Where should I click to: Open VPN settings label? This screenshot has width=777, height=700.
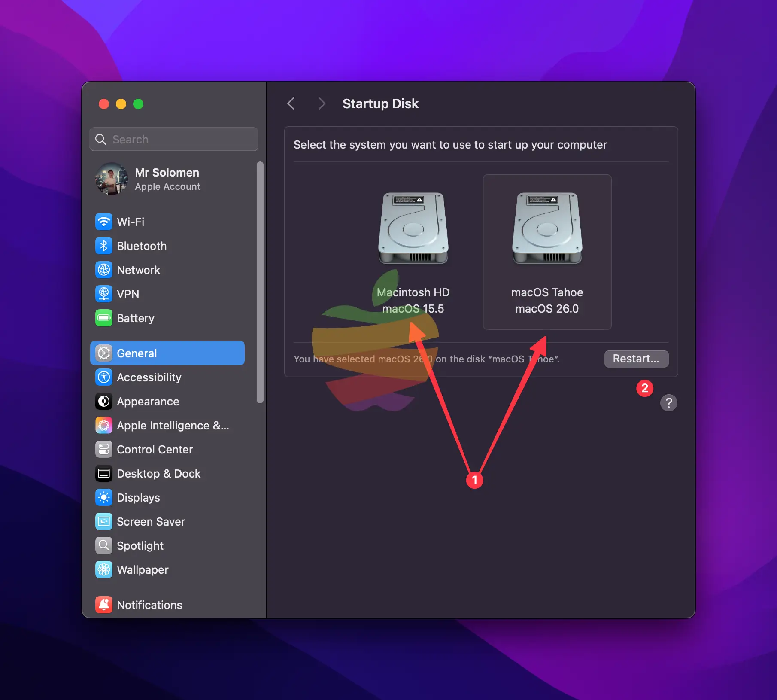(128, 294)
